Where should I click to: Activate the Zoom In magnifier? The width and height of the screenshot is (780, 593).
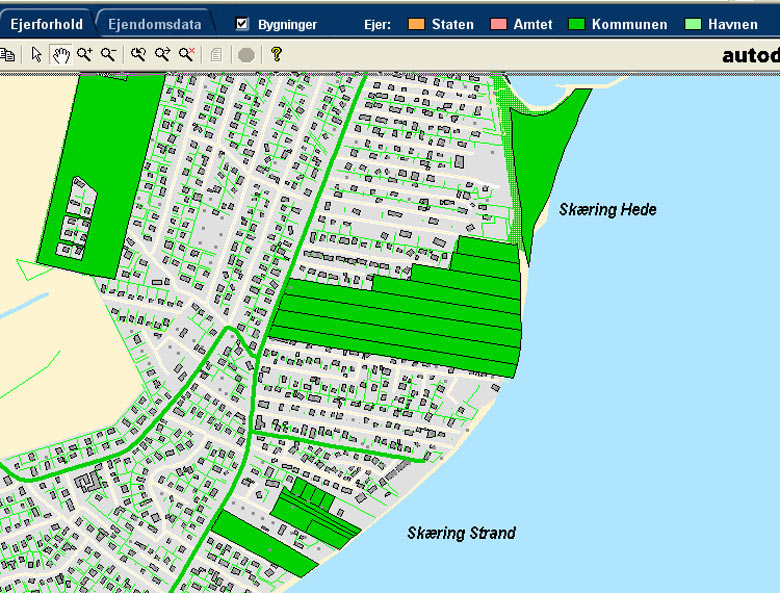click(x=85, y=55)
